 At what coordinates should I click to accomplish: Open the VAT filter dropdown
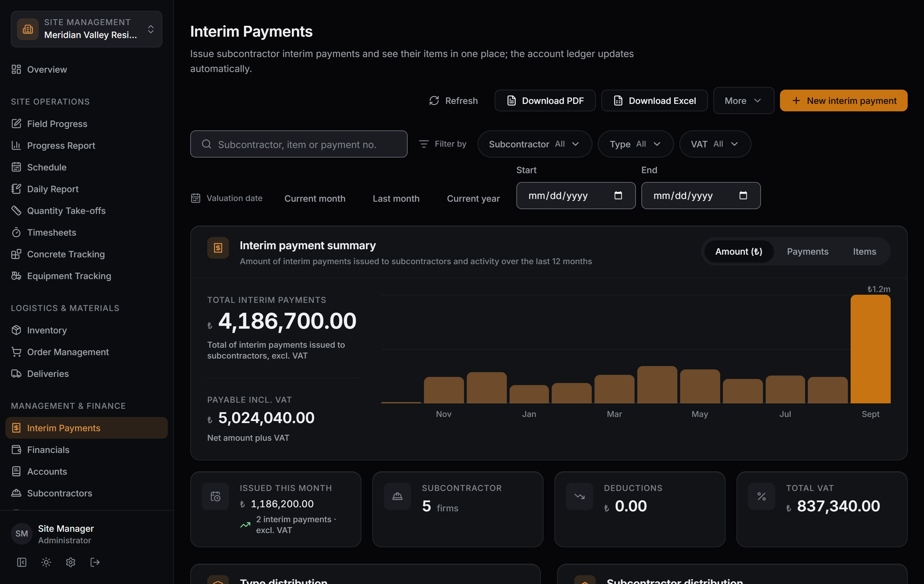tap(715, 144)
